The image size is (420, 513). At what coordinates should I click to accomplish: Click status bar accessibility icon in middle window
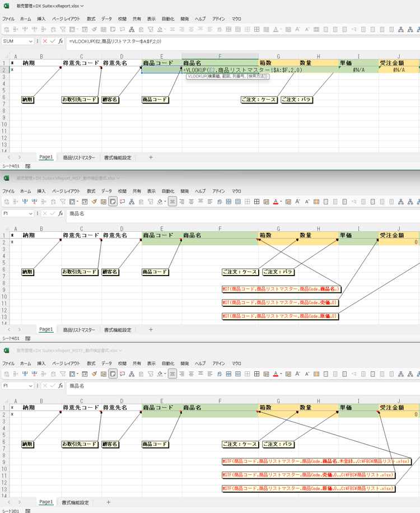click(28, 338)
